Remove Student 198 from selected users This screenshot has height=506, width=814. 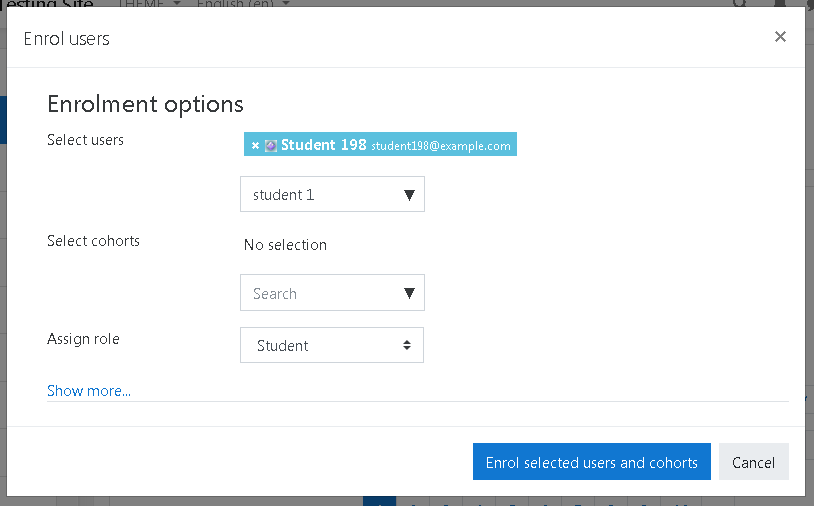(255, 145)
